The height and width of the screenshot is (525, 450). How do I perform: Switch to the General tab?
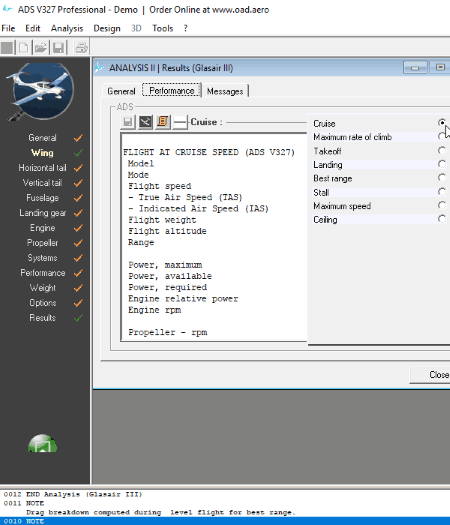coord(121,91)
